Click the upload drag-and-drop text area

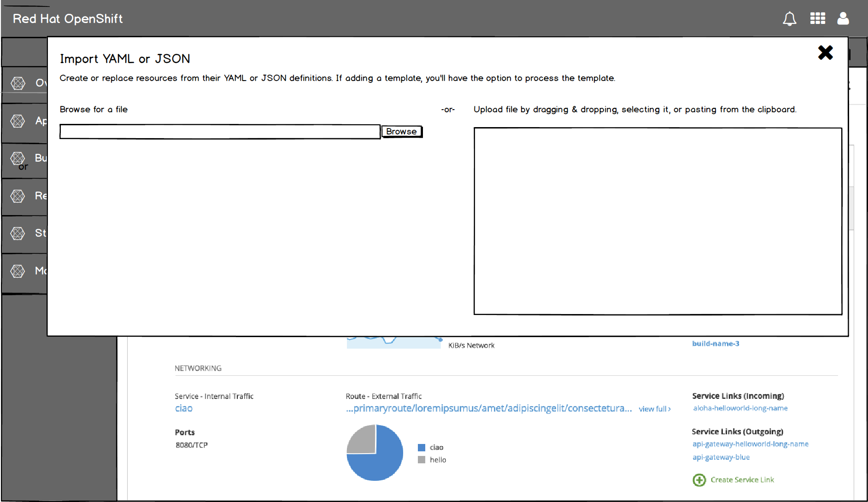(x=657, y=221)
